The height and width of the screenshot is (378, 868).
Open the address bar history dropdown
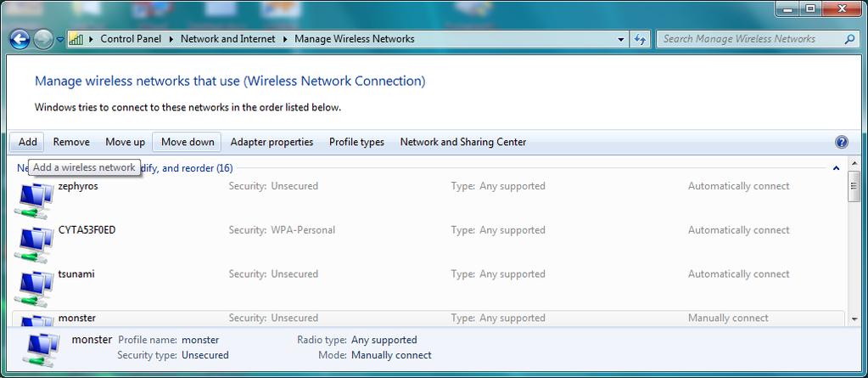click(x=621, y=39)
